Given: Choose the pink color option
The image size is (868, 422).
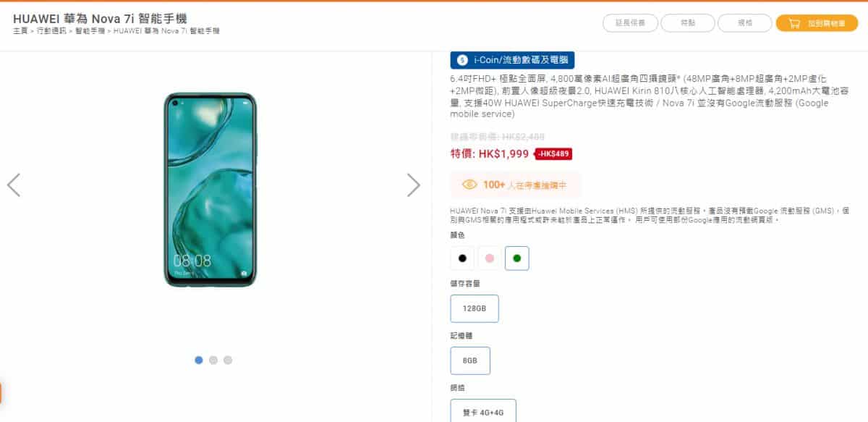Looking at the screenshot, I should [490, 258].
